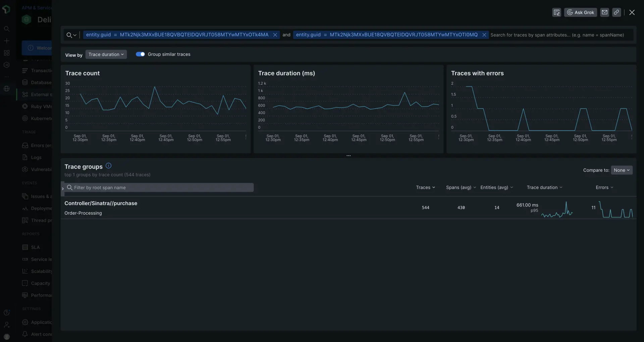Open sidebar search magnifier icon
The image size is (644, 342).
[6, 29]
